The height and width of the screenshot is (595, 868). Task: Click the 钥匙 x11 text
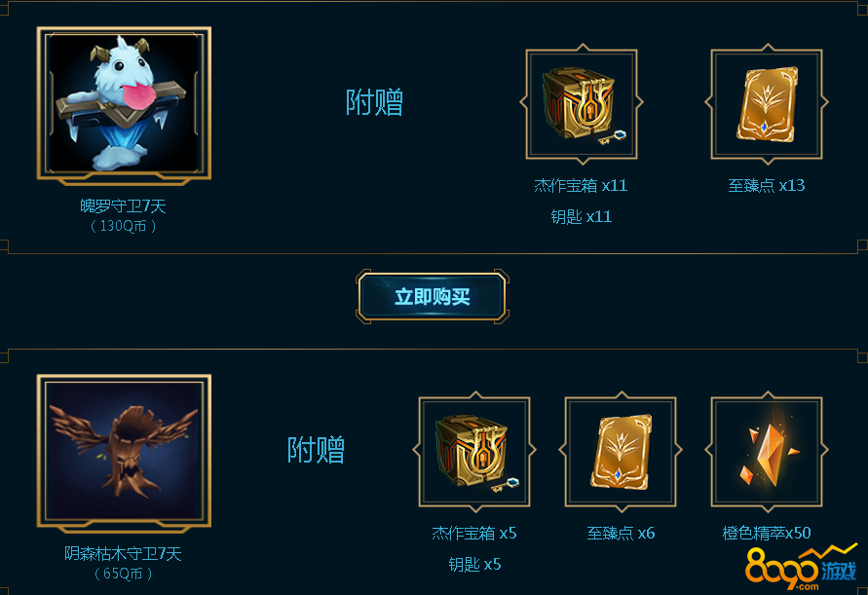tap(582, 217)
